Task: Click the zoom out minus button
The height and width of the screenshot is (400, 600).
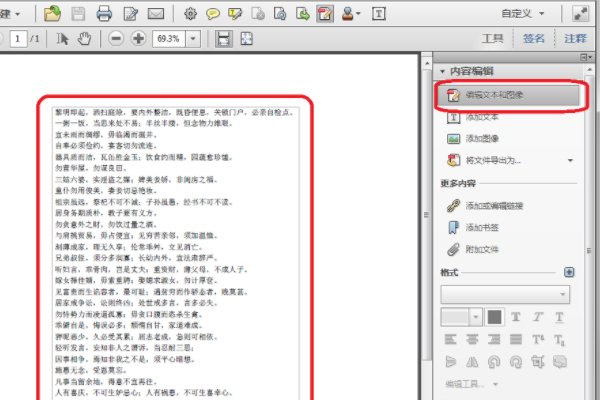Action: click(x=115, y=38)
